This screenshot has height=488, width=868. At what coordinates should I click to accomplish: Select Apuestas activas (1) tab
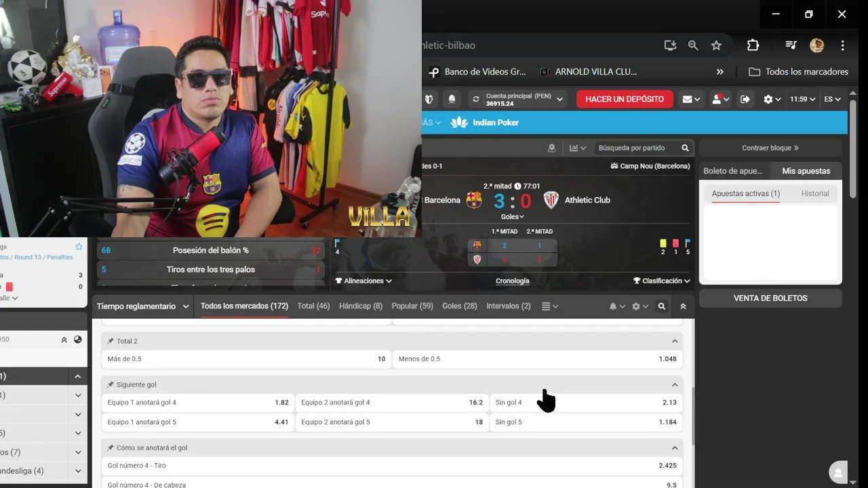745,193
